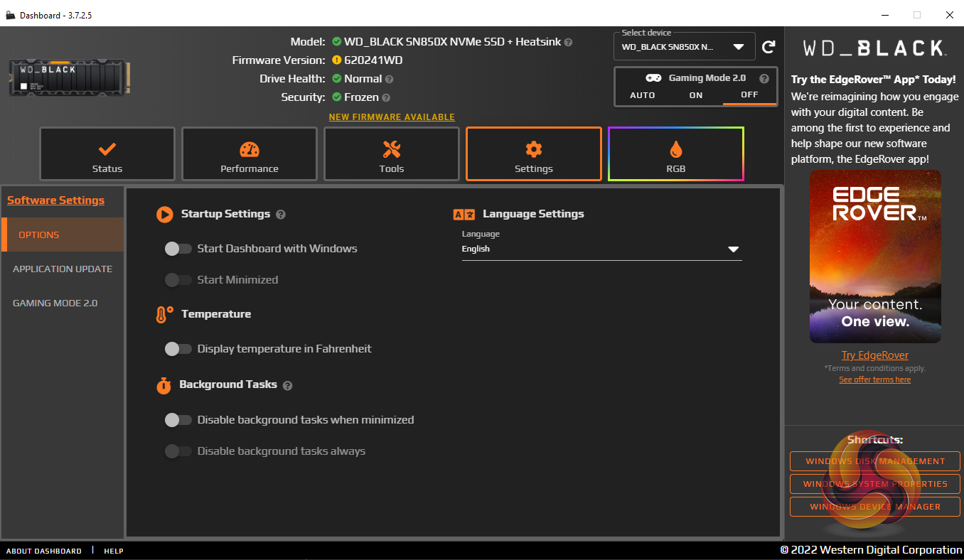Click the New Firmware Available link
The height and width of the screenshot is (560, 964).
coord(392,117)
